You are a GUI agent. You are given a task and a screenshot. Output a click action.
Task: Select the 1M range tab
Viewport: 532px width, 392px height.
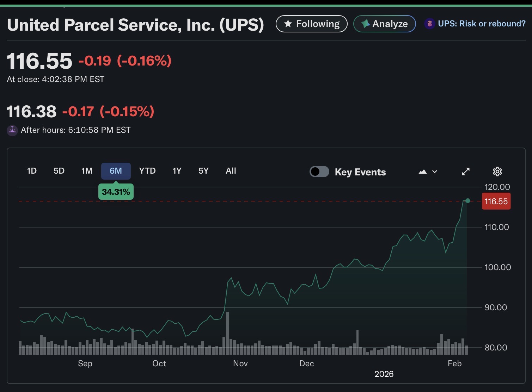[87, 171]
